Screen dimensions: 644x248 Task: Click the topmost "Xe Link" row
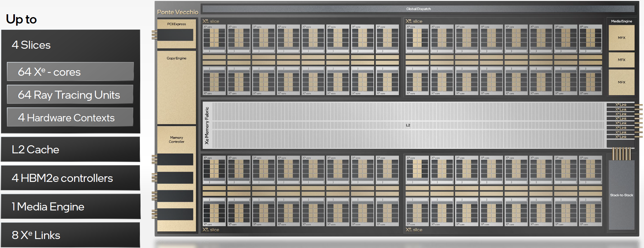pyautogui.click(x=621, y=105)
